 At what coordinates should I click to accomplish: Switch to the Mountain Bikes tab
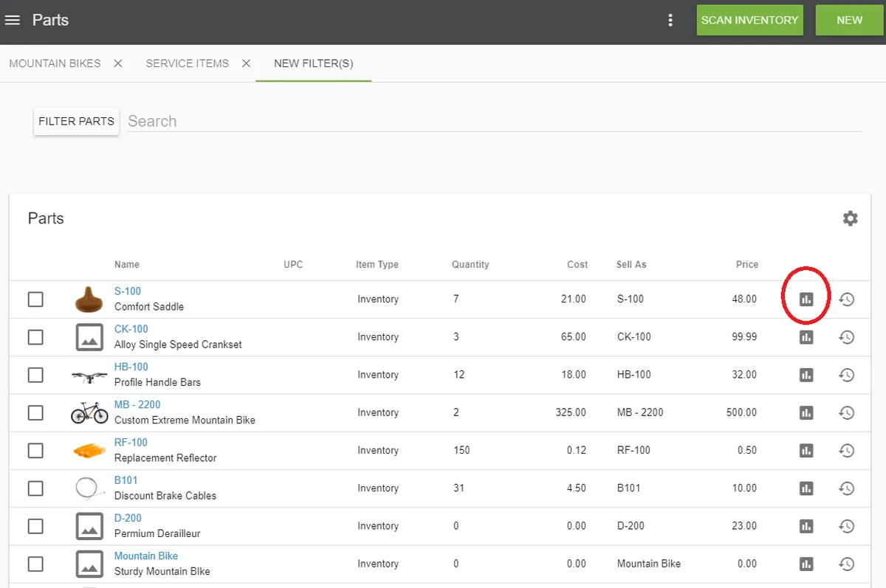click(55, 63)
